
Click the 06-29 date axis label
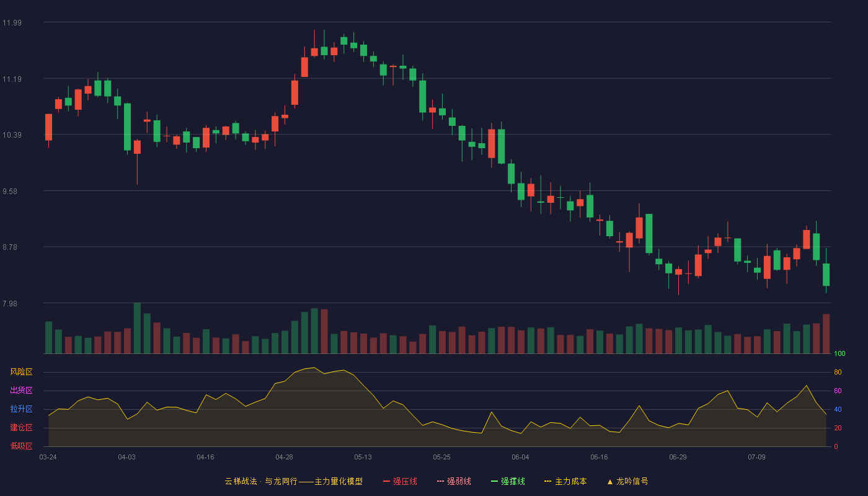678,457
